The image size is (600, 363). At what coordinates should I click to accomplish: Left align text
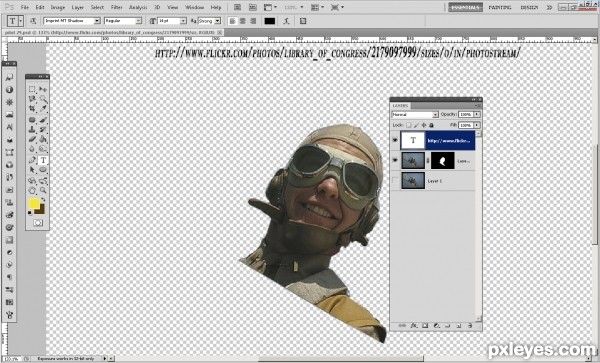click(232, 21)
